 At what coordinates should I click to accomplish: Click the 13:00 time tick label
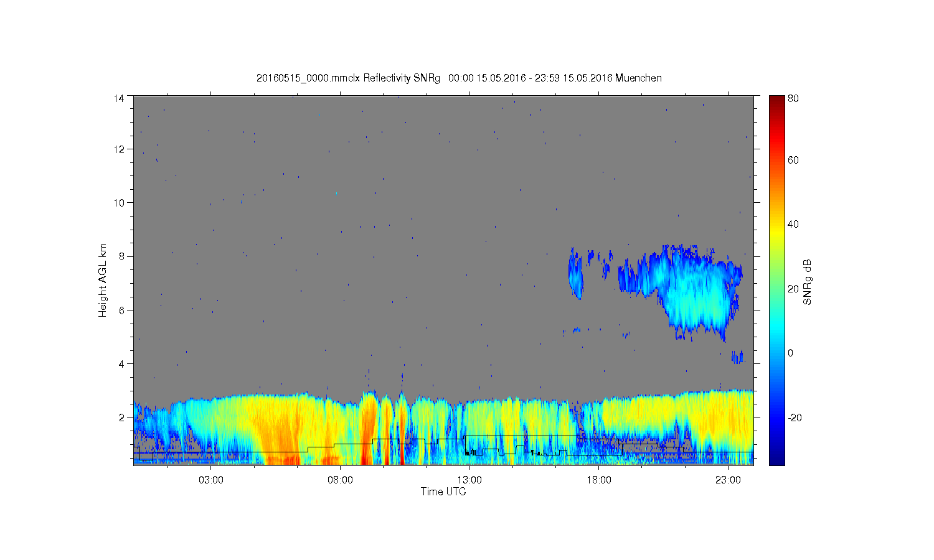click(469, 480)
